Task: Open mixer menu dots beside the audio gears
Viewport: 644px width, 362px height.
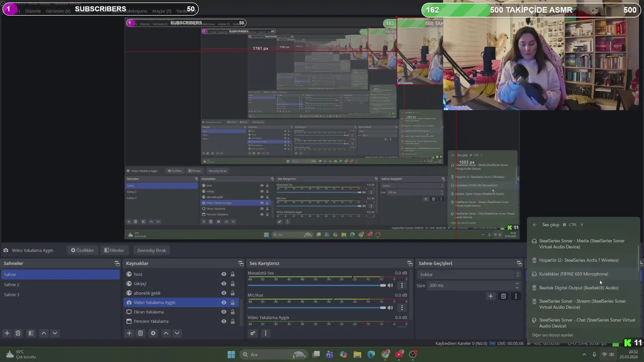Action: point(265,333)
